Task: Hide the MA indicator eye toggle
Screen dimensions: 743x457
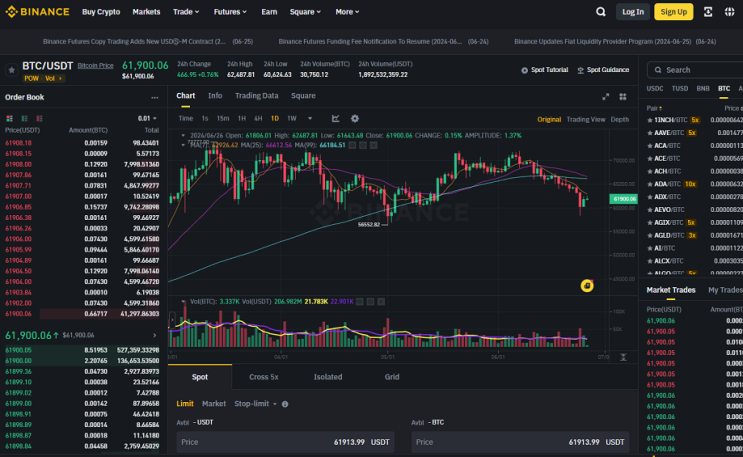Action: tap(352, 145)
